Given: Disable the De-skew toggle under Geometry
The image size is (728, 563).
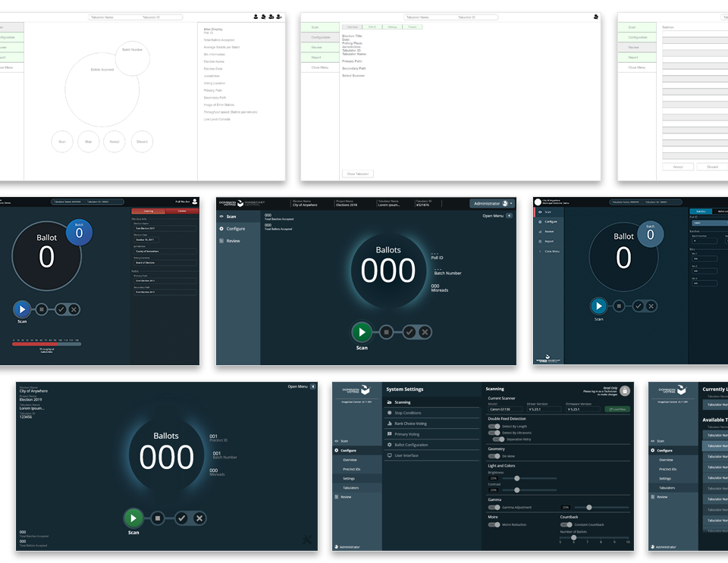Looking at the screenshot, I should (x=494, y=456).
